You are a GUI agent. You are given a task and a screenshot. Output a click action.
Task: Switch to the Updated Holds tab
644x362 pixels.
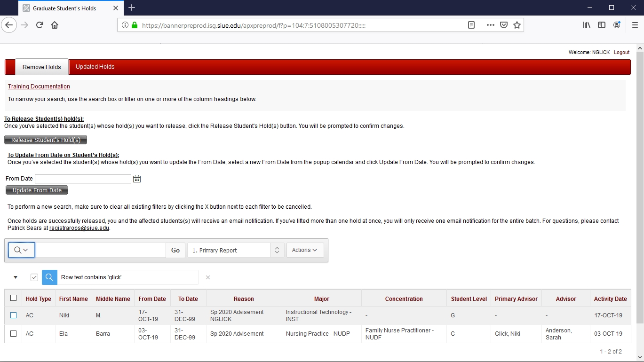(x=95, y=67)
